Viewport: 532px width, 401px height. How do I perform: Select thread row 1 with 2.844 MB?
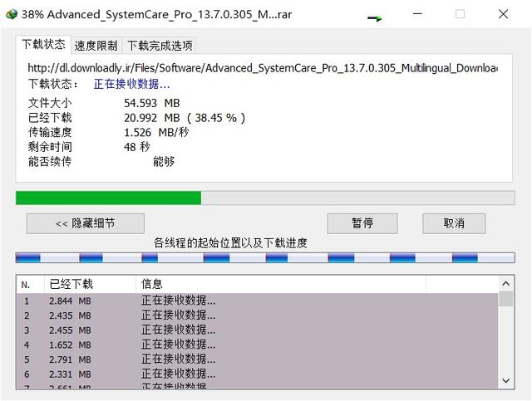pyautogui.click(x=257, y=301)
